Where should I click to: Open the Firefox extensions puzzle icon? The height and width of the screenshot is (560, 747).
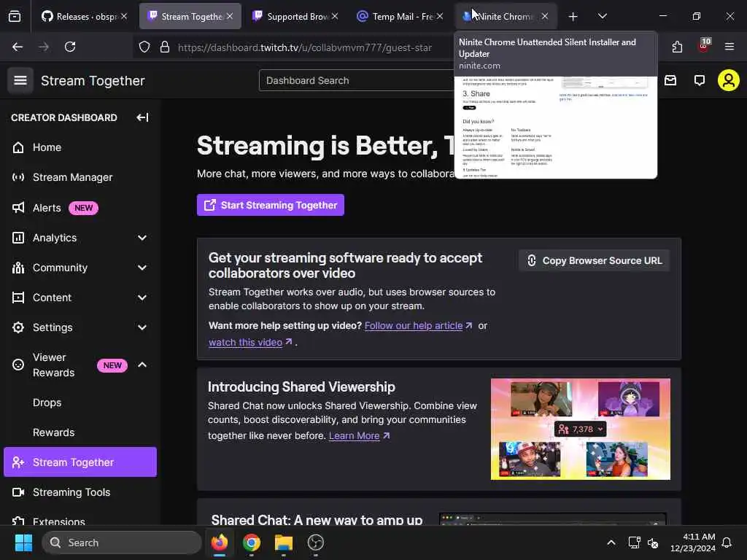point(677,47)
